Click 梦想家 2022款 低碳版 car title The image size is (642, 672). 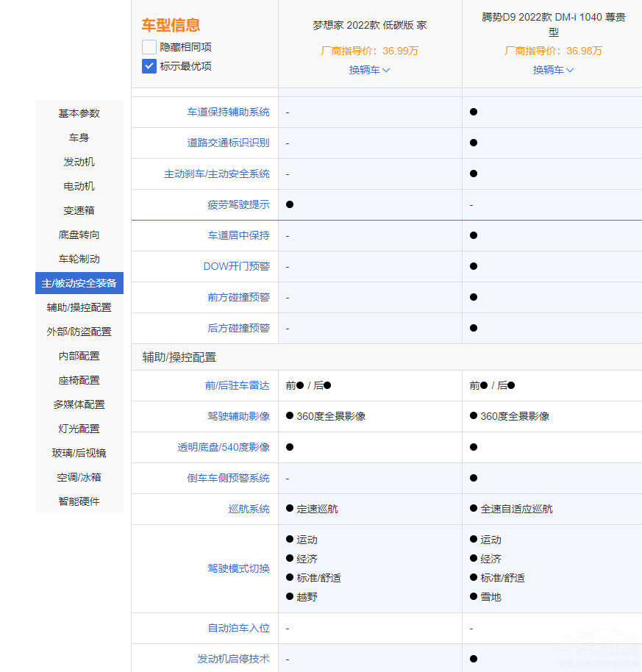(369, 25)
